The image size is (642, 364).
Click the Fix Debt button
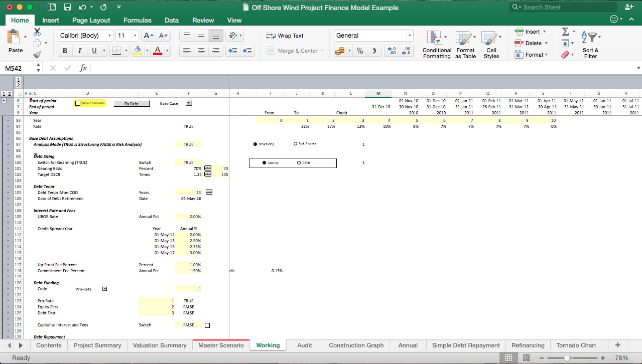coord(132,103)
